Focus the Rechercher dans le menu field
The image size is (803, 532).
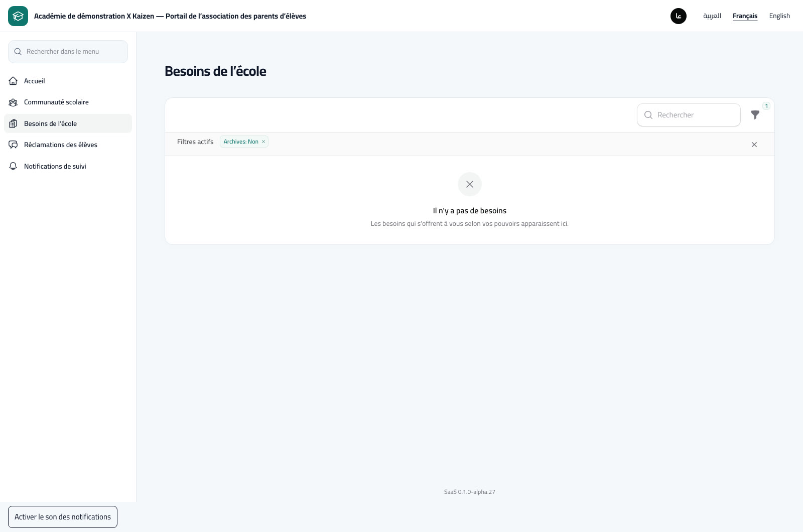click(68, 52)
